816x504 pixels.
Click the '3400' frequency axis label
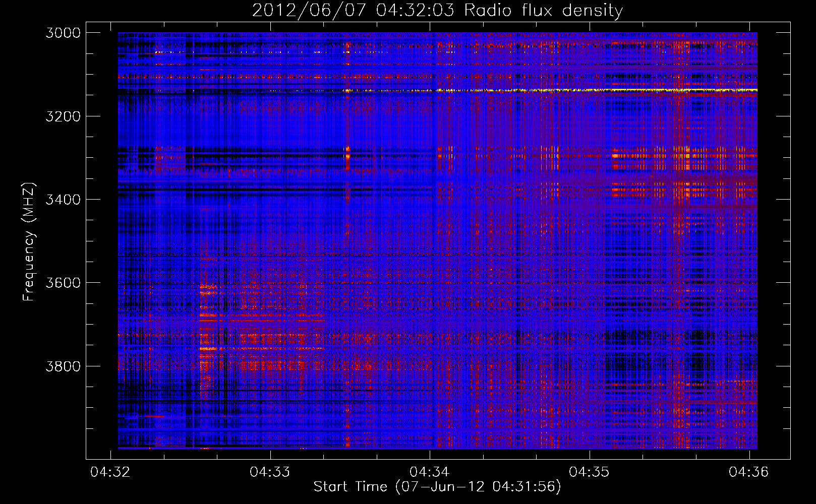(x=63, y=200)
